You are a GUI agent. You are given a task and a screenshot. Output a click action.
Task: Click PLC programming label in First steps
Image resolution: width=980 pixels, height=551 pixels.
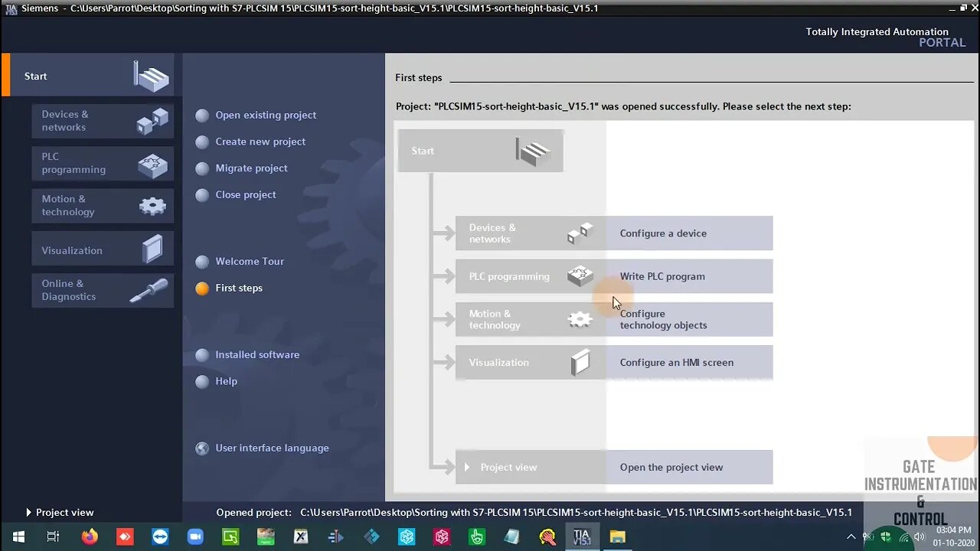click(509, 276)
